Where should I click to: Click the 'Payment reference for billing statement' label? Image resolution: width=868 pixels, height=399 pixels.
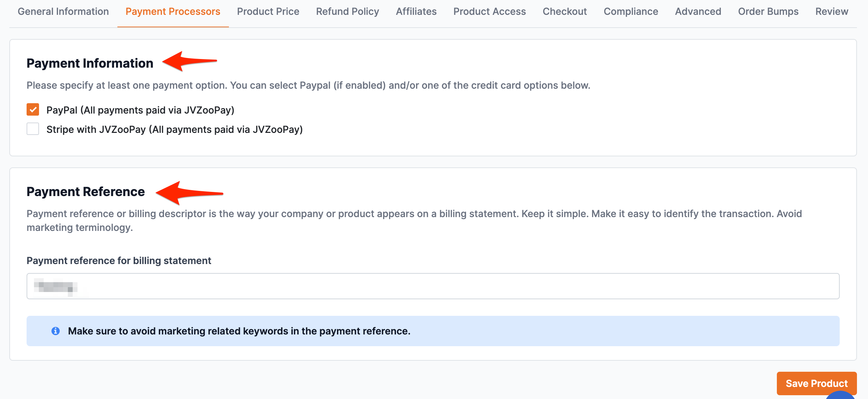coord(119,261)
